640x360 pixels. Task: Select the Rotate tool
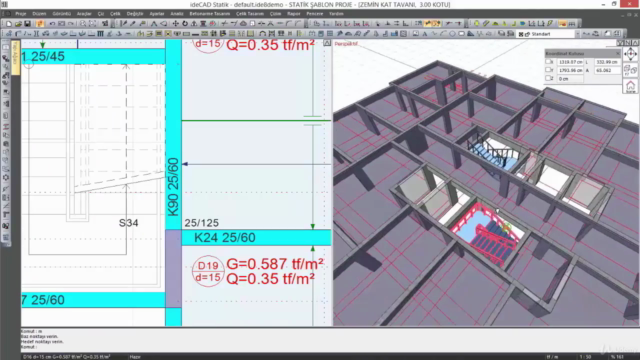pos(184,24)
